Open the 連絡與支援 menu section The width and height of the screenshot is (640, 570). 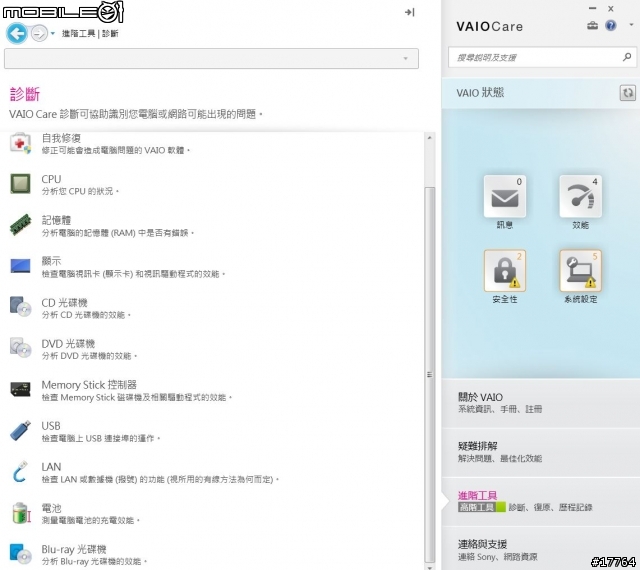click(541, 549)
